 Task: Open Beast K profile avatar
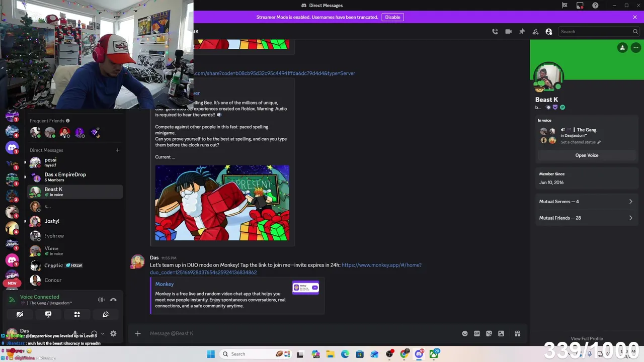548,77
